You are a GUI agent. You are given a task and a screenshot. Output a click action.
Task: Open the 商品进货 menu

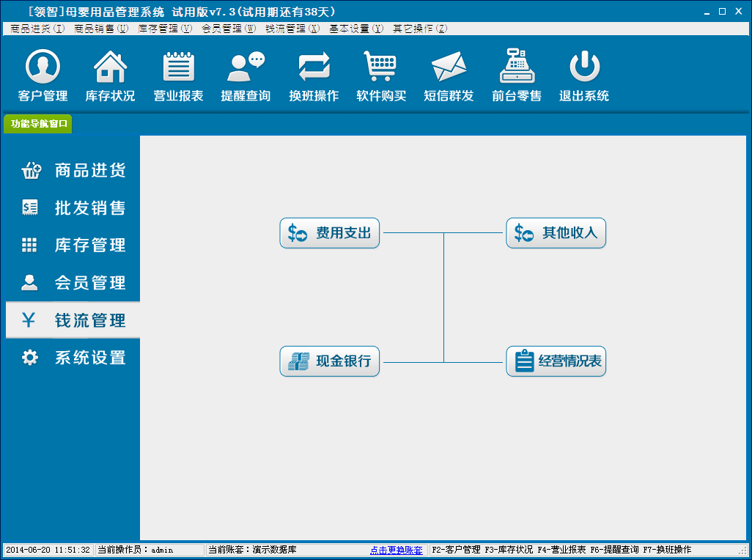[37, 29]
